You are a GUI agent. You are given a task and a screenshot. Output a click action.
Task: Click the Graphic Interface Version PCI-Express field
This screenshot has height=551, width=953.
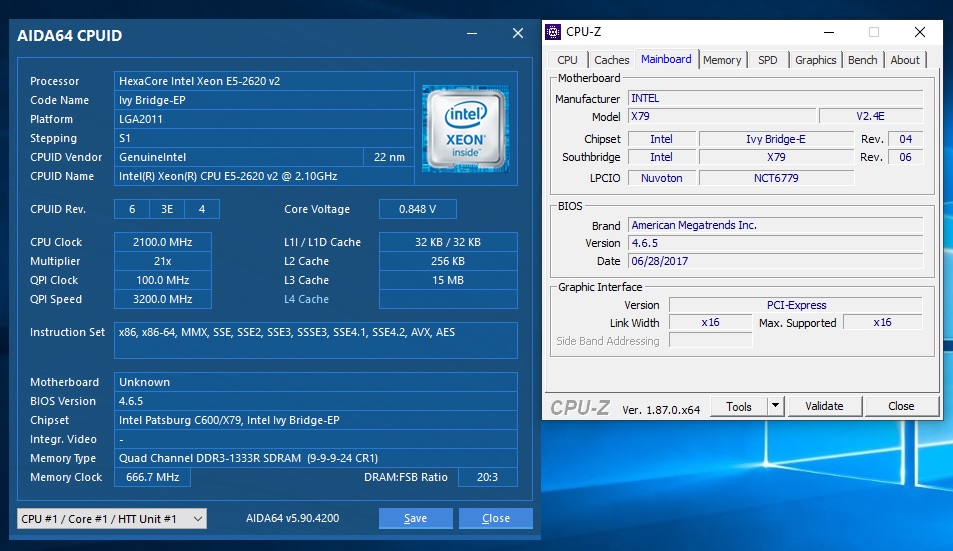tap(796, 305)
